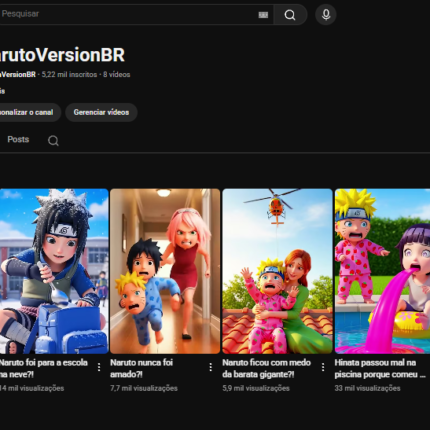Open helicopter rooftop video thumbnail
Viewport: 430px width, 430px height.
[277, 271]
